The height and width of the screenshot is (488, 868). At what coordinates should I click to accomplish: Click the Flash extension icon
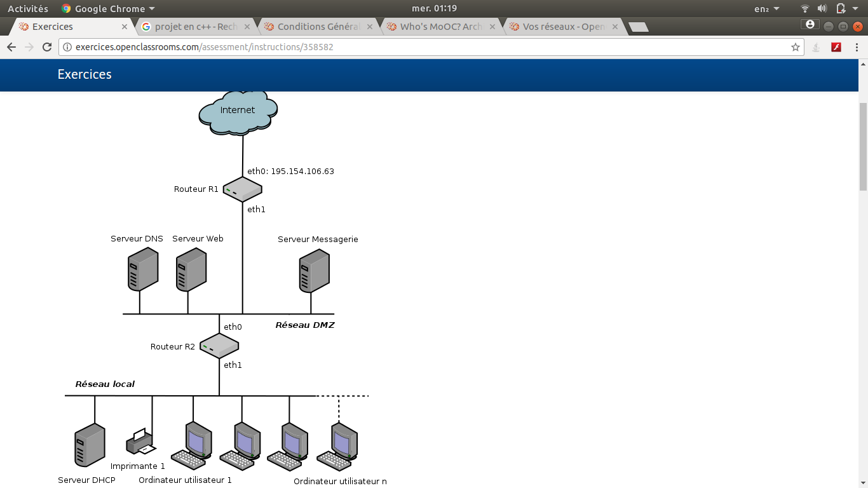(837, 47)
